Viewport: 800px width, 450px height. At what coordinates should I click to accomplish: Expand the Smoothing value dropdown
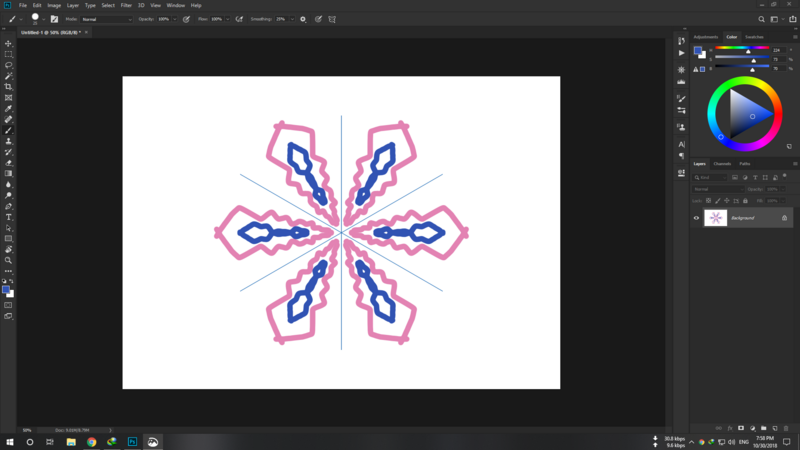(x=292, y=19)
